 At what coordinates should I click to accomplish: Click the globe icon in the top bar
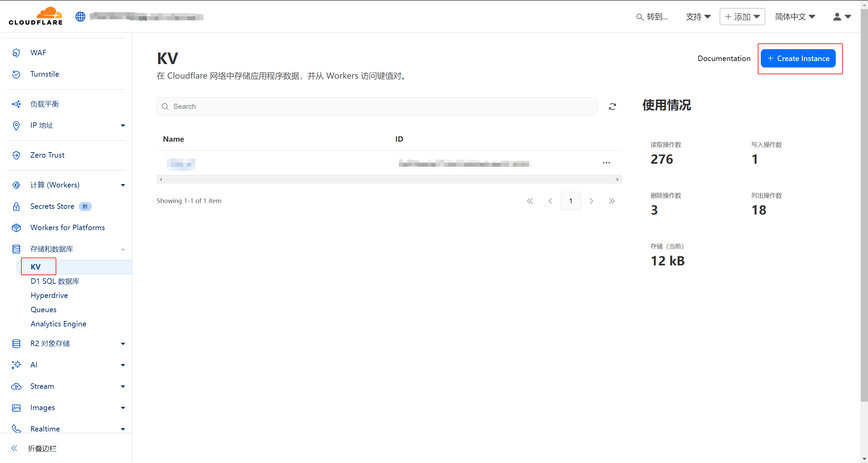(80, 16)
